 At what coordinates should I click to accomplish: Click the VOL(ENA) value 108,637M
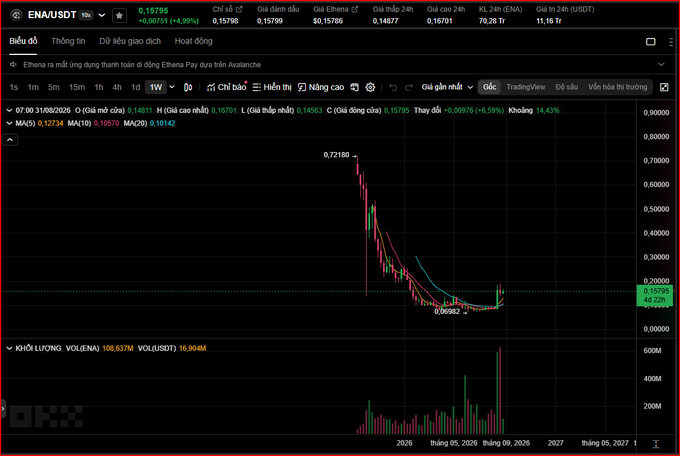[x=118, y=348]
